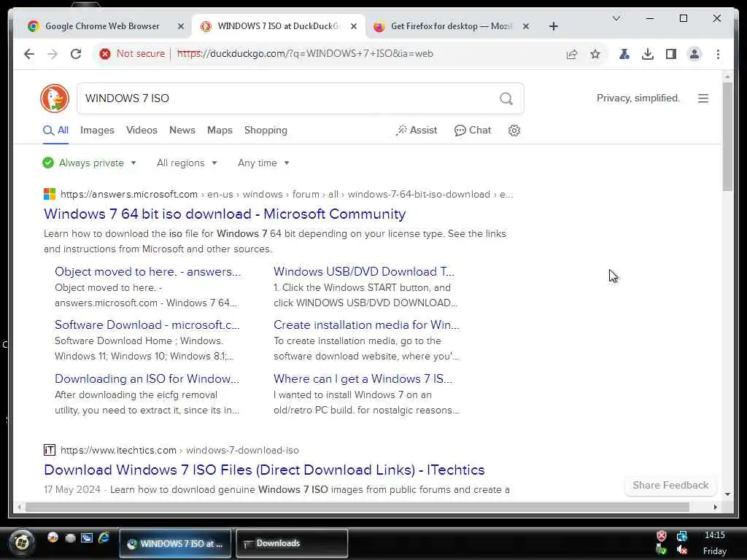Screen dimensions: 747x560
Task: Click Privacy, simplified. text
Action: (x=638, y=98)
